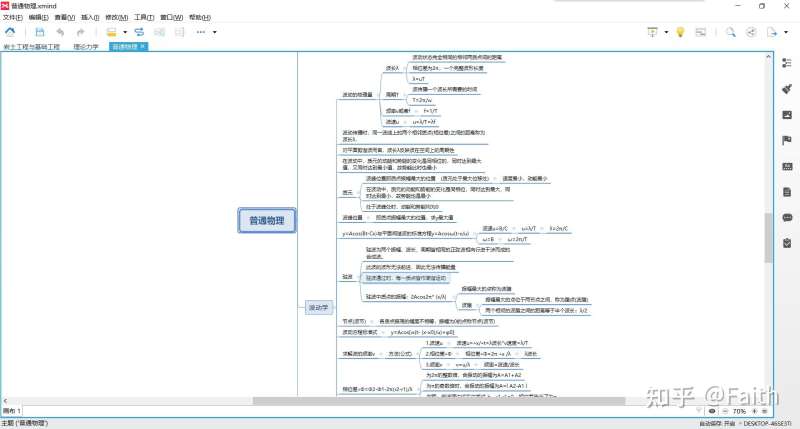The height and width of the screenshot is (429, 800).
Task: Expand the presentation mode dropdown arrow
Action: click(x=665, y=32)
